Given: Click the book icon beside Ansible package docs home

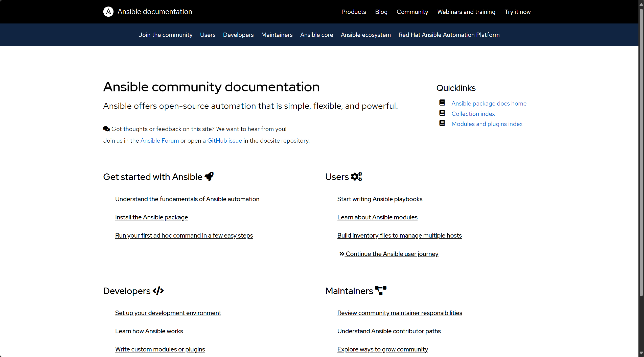Looking at the screenshot, I should 442,103.
